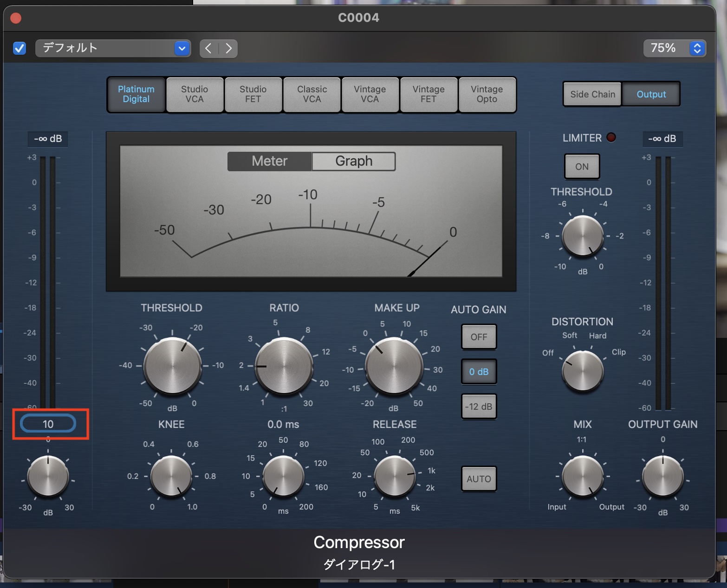Click the MIX knob
The height and width of the screenshot is (588, 727).
click(x=583, y=476)
